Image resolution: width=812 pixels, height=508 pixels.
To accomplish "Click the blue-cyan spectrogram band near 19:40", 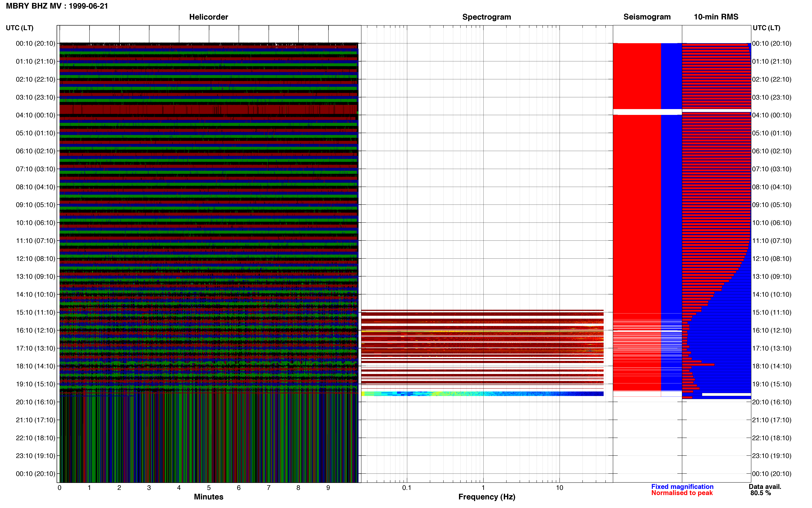I will (x=482, y=393).
